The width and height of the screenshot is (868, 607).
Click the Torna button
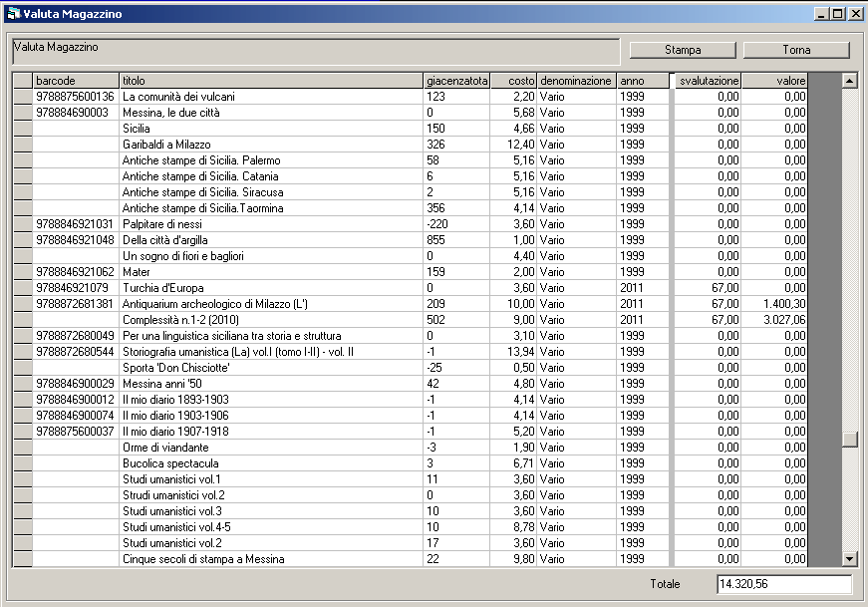click(796, 50)
